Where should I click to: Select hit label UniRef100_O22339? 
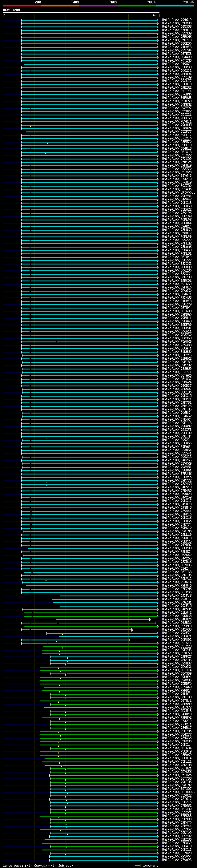(x=177, y=33)
